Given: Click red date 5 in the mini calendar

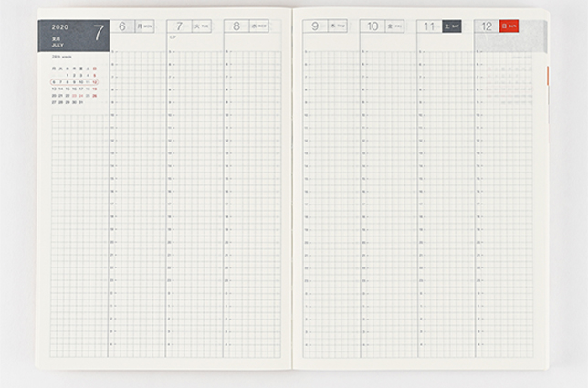Looking at the screenshot, I should 95,76.
